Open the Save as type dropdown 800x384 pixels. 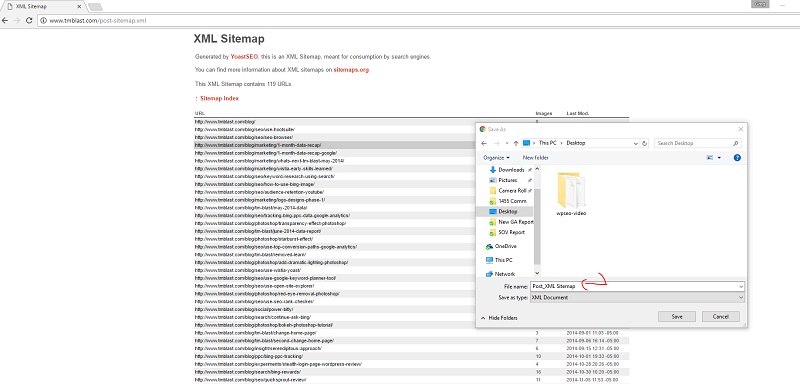pos(637,297)
